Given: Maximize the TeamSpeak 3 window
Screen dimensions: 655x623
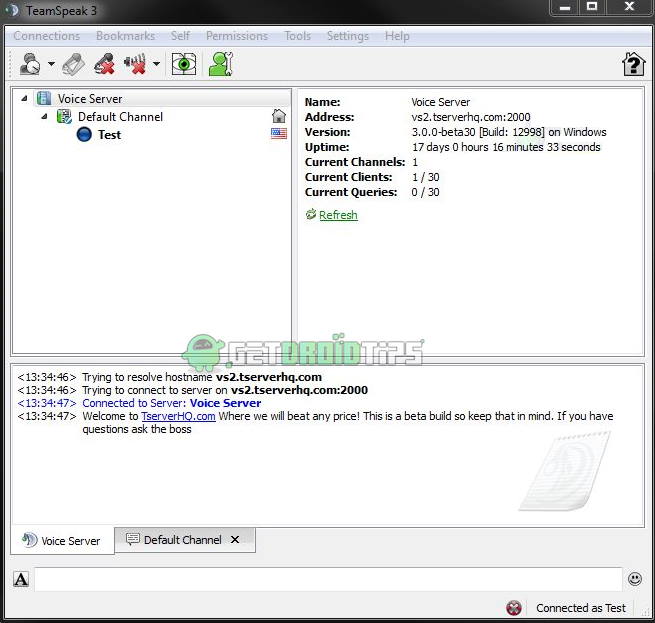Looking at the screenshot, I should pyautogui.click(x=592, y=7).
